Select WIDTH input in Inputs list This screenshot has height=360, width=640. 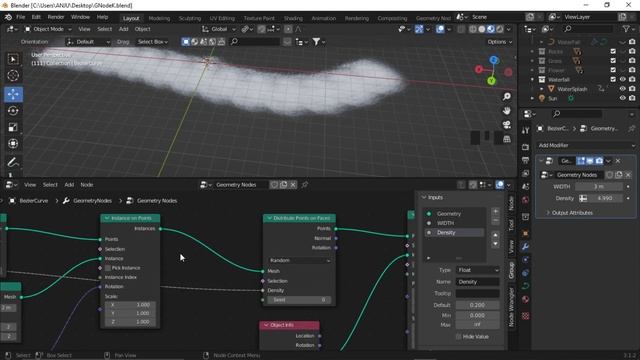point(454,223)
